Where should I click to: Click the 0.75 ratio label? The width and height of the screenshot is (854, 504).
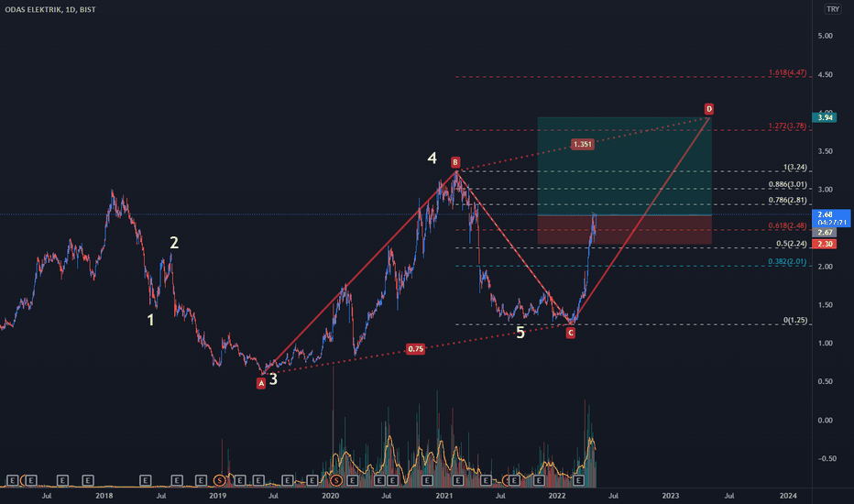pos(416,349)
